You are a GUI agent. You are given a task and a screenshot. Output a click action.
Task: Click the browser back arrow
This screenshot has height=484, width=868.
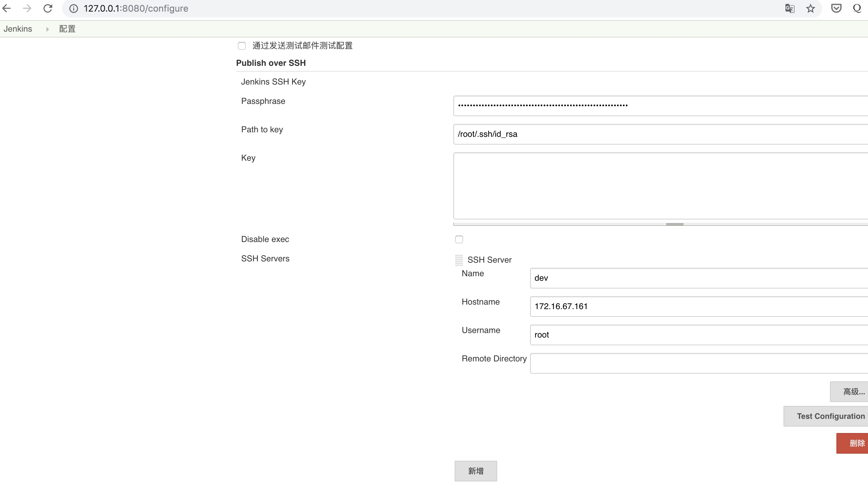click(7, 8)
